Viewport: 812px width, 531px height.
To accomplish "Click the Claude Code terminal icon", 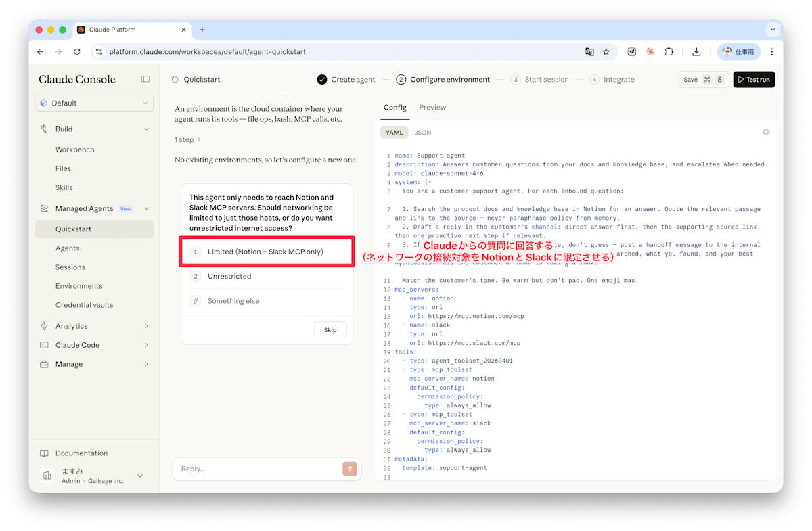I will (44, 345).
